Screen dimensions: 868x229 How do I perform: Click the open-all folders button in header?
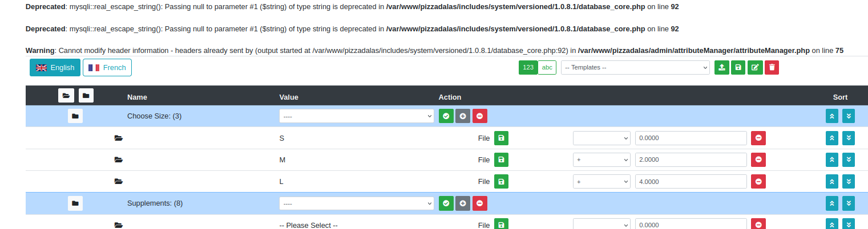[66, 96]
